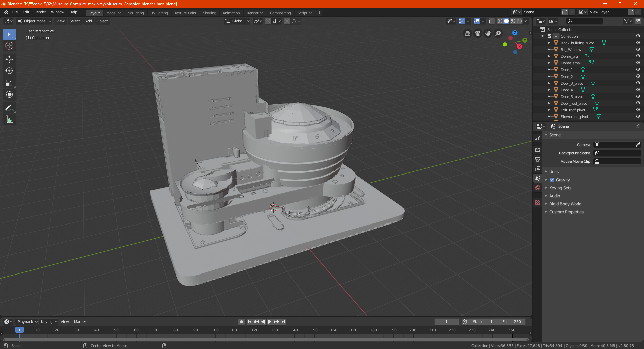Open the File menu
This screenshot has width=644, height=349.
(x=15, y=12)
